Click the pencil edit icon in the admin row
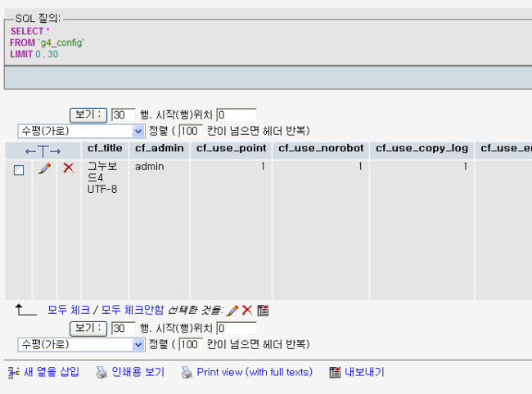Image resolution: width=532 pixels, height=394 pixels. [x=45, y=168]
